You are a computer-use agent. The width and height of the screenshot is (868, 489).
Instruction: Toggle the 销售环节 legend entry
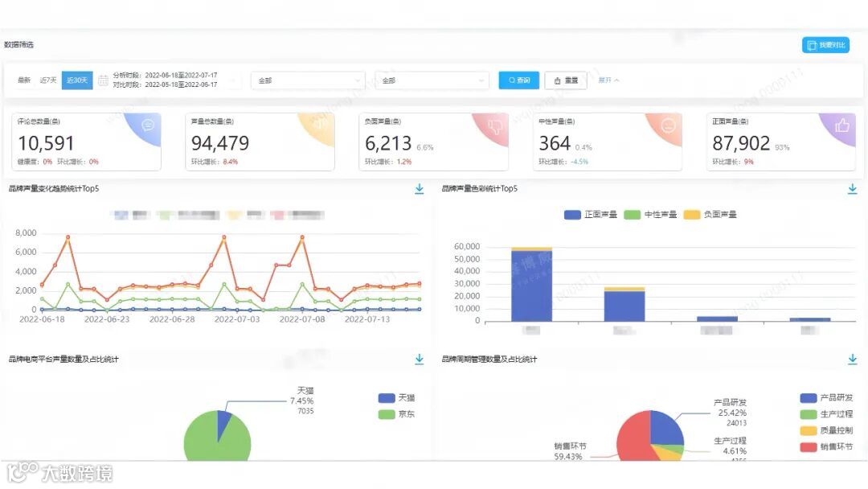click(x=826, y=446)
